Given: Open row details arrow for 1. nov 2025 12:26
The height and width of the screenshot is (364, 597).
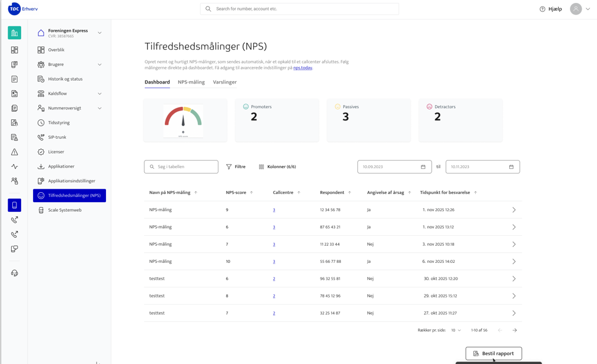Looking at the screenshot, I should pyautogui.click(x=514, y=210).
